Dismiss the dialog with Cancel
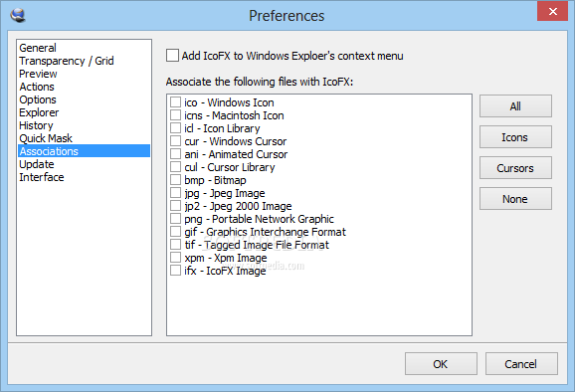 point(521,364)
